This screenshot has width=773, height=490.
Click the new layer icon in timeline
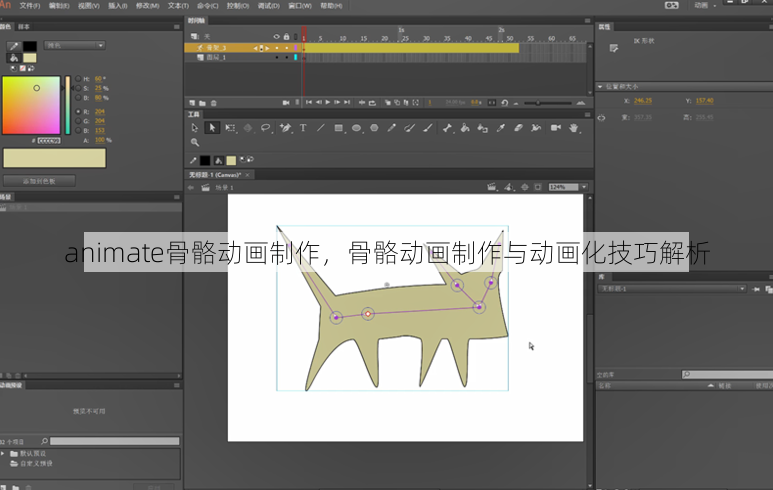click(x=192, y=103)
